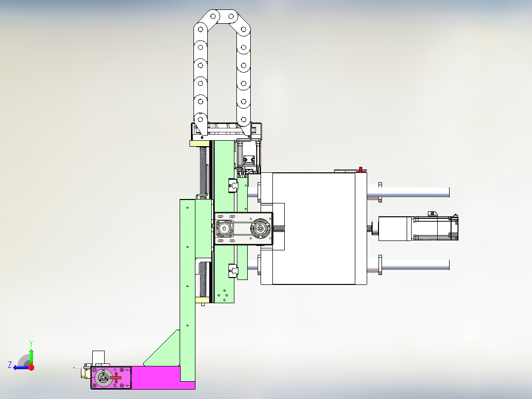Viewport: 532px width, 399px height.
Task: Select the white cable drag chain at the top
Action: (x=222, y=72)
